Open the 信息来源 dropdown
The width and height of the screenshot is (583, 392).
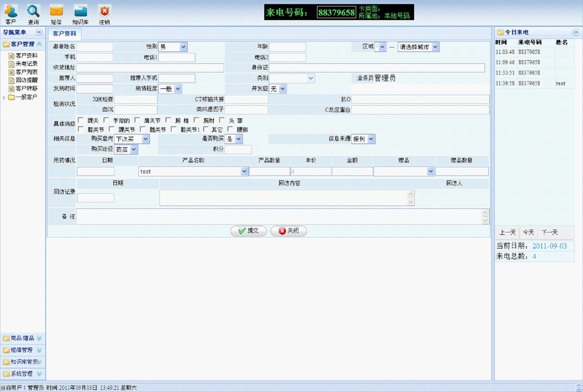363,139
